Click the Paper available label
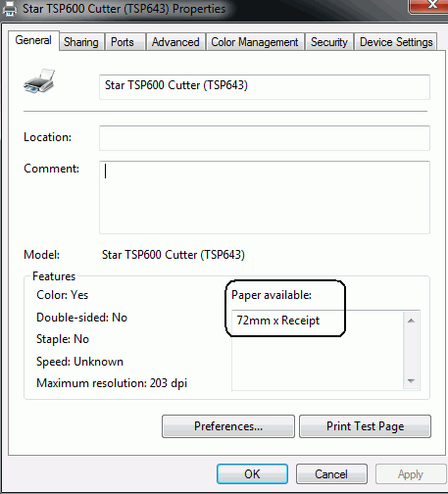 (x=272, y=295)
